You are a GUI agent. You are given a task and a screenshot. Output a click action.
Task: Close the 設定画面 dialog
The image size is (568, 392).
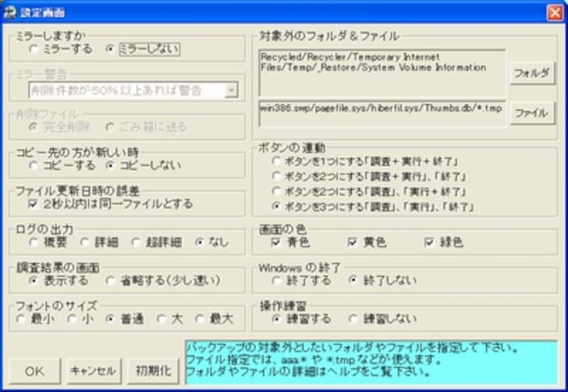(x=555, y=13)
